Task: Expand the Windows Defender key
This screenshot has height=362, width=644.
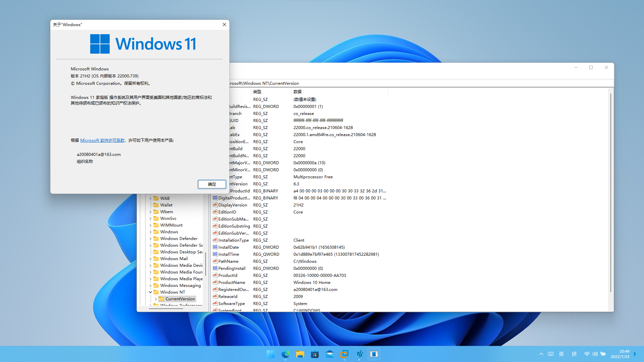Action: pos(150,239)
